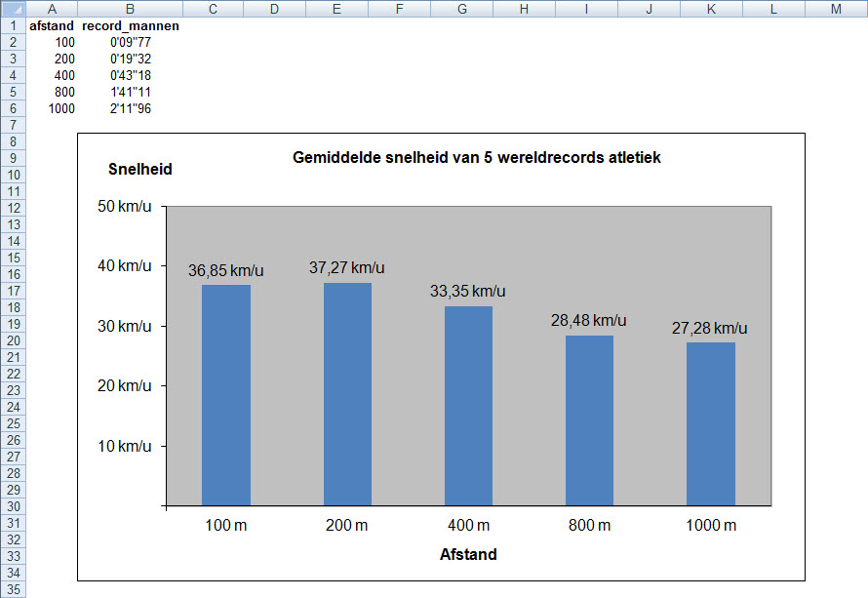This screenshot has height=598, width=868.
Task: Select column header M
Action: tap(836, 9)
